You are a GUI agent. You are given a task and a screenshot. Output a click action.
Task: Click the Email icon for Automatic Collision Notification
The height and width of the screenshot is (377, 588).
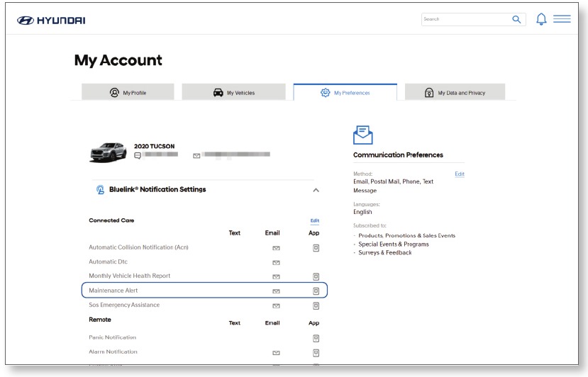(x=276, y=248)
